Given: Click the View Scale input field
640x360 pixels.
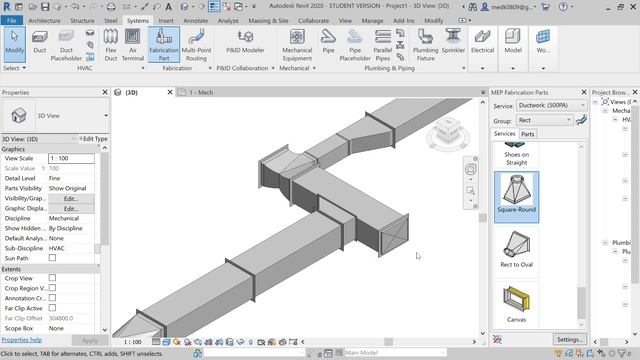Looking at the screenshot, I should [x=71, y=158].
